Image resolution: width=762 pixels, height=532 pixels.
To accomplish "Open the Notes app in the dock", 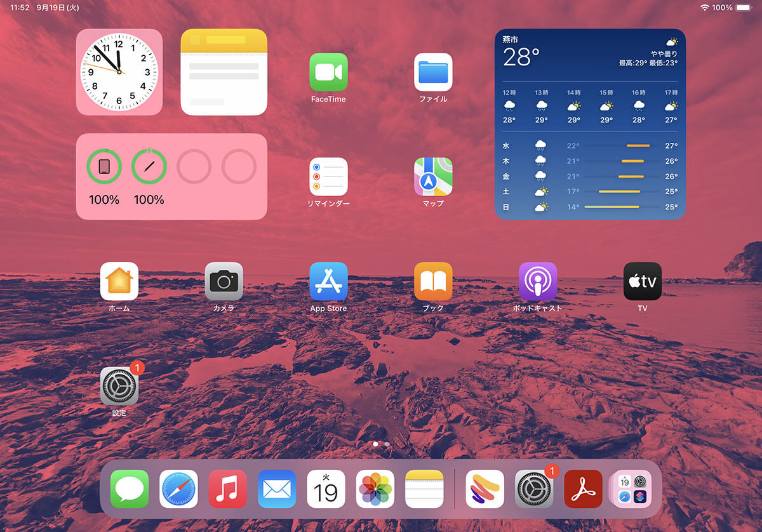I will [424, 489].
